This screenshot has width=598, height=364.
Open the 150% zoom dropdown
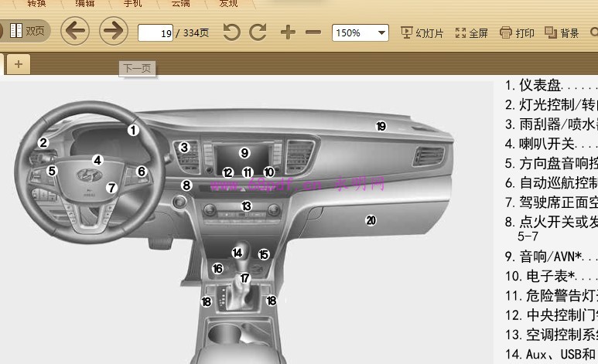[361, 32]
